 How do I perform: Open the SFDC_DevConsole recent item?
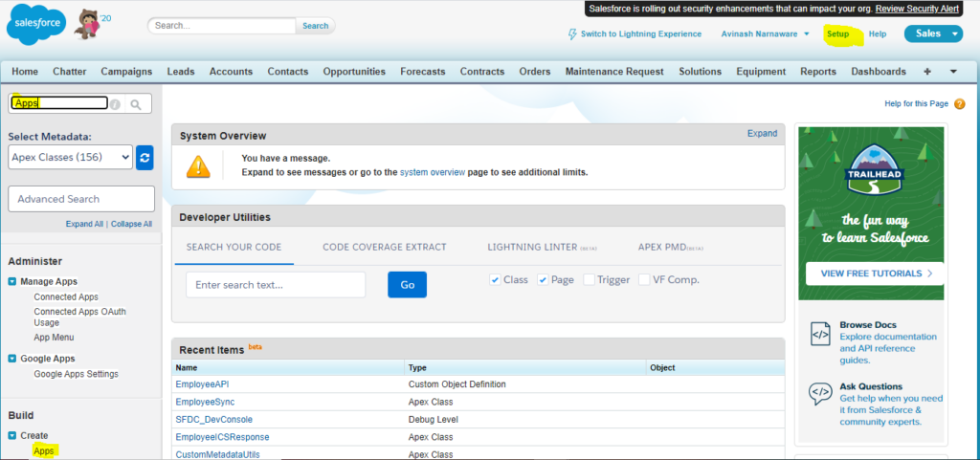click(214, 420)
